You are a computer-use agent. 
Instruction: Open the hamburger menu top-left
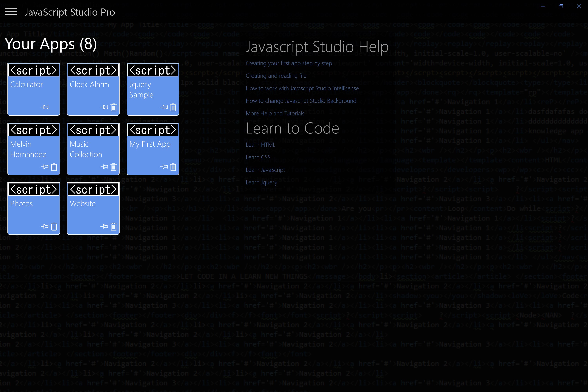coord(11,12)
